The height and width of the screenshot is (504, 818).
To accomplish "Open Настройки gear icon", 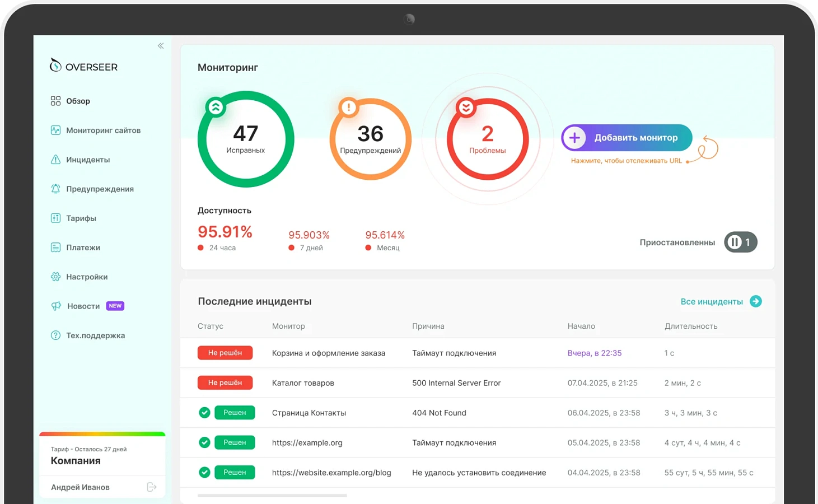I will coord(55,277).
